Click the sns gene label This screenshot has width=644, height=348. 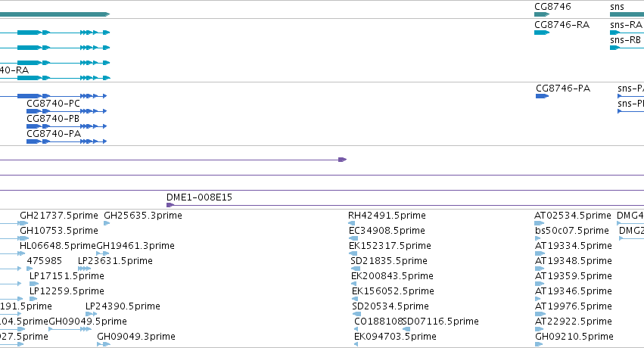point(617,7)
